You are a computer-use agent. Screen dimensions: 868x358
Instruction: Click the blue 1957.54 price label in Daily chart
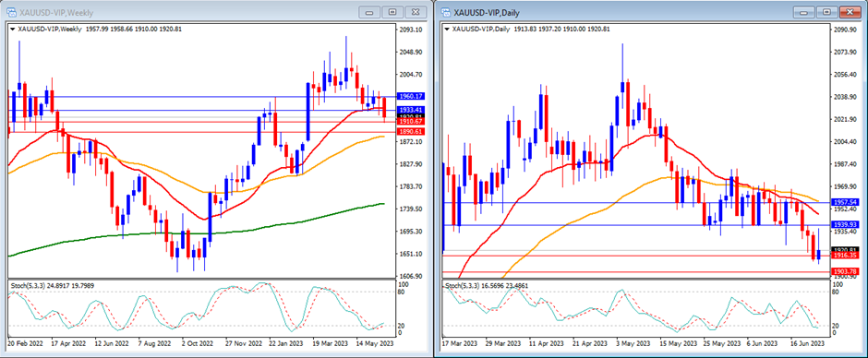pos(844,202)
